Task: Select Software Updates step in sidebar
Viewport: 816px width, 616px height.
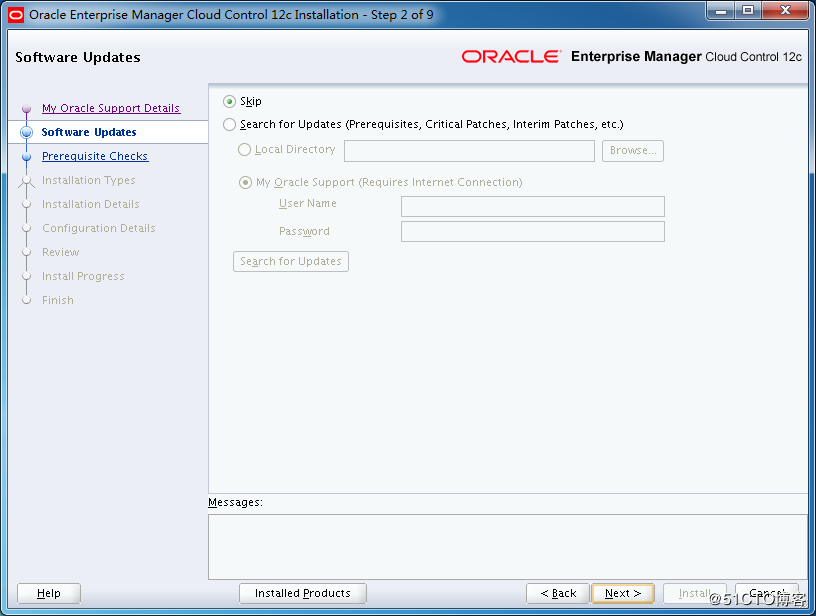Action: [x=89, y=132]
